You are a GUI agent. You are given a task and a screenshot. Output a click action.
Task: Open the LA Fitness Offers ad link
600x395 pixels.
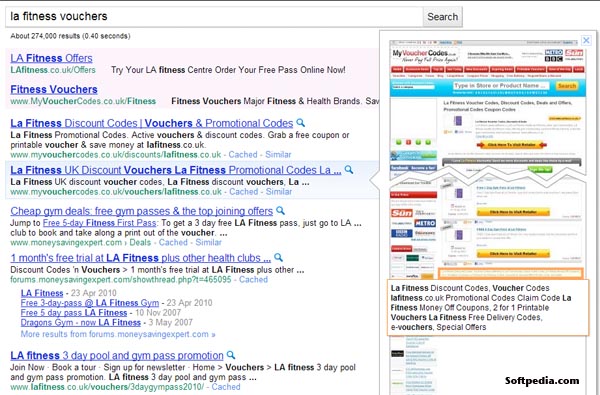[51, 58]
